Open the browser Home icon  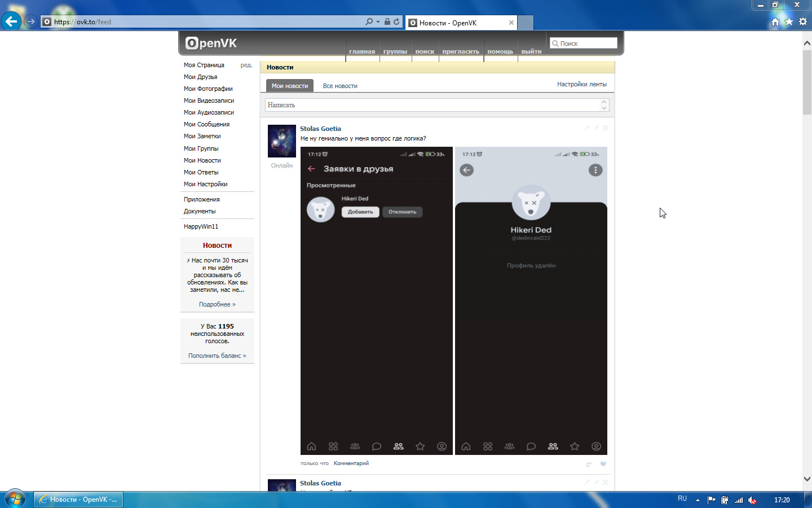(x=775, y=21)
